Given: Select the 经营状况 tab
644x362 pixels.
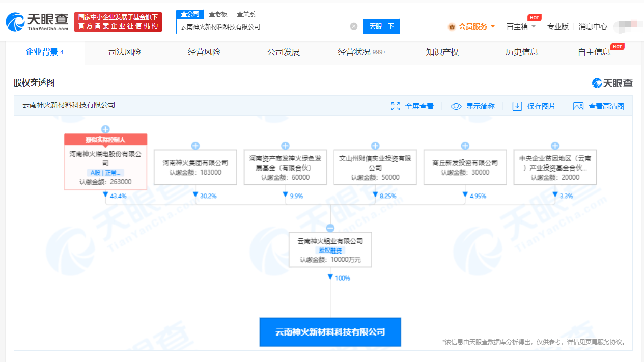Looking at the screenshot, I should [362, 52].
